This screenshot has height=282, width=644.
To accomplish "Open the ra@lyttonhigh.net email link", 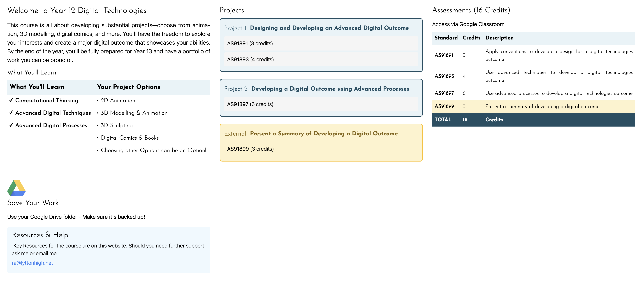I will (32, 263).
